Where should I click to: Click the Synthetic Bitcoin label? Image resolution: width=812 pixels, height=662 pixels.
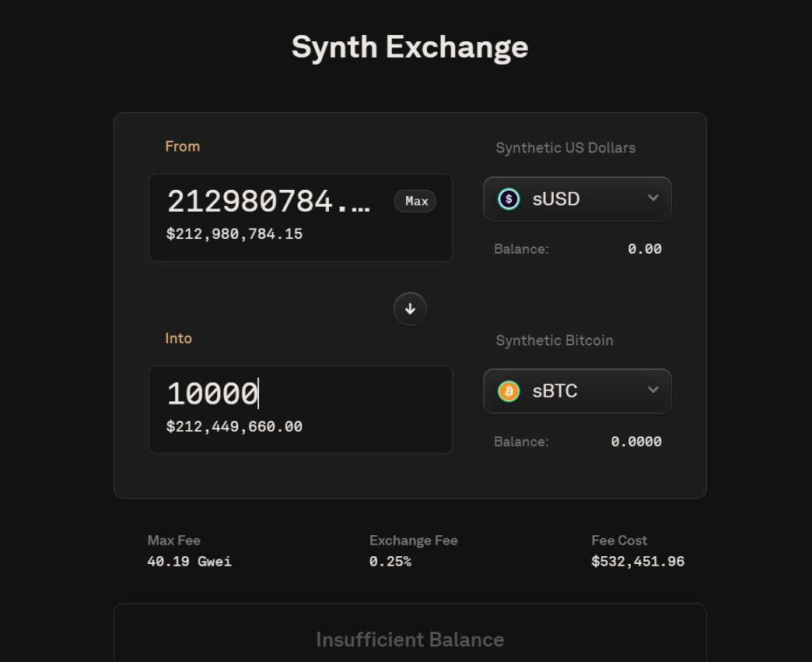pos(554,341)
